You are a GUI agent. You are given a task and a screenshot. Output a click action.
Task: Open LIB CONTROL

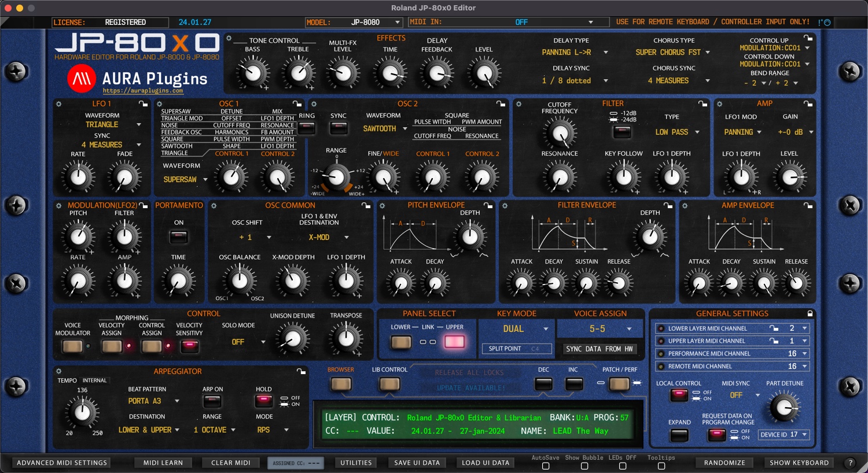[x=389, y=383]
